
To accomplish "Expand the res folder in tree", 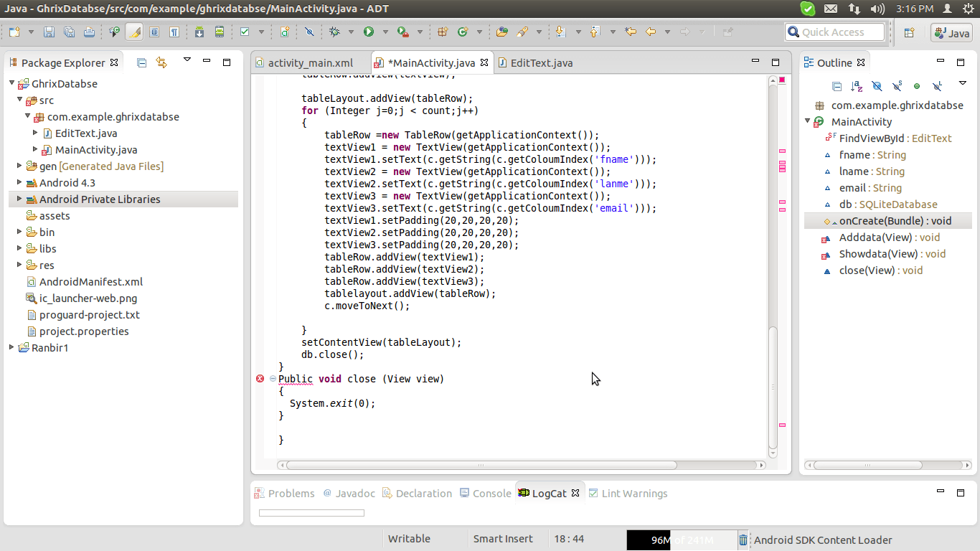I will 20,265.
